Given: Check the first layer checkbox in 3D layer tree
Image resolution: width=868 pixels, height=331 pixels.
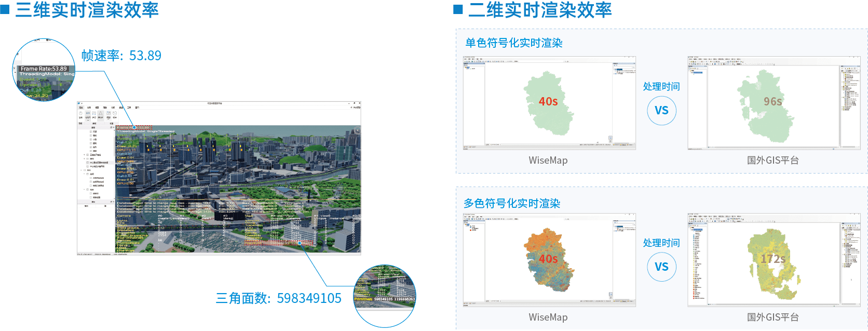Looking at the screenshot, I should tap(91, 131).
